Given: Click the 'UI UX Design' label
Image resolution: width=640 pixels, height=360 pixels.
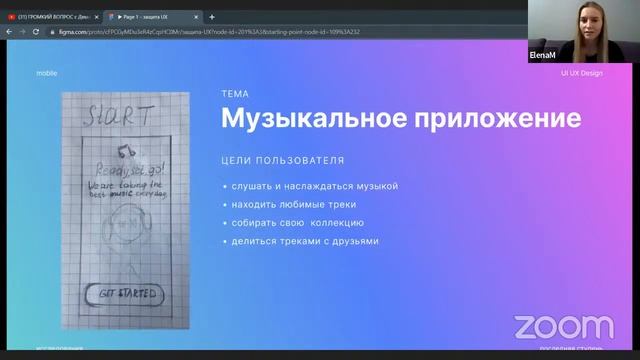Looking at the screenshot, I should 582,73.
